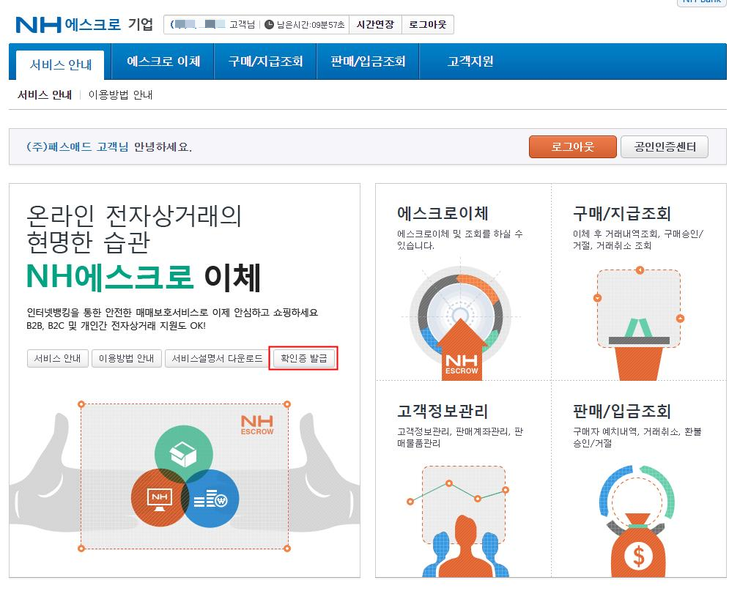Screen dimensions: 740x591
Task: Click the 구매/지급조회 basket illustration
Action: (639, 323)
